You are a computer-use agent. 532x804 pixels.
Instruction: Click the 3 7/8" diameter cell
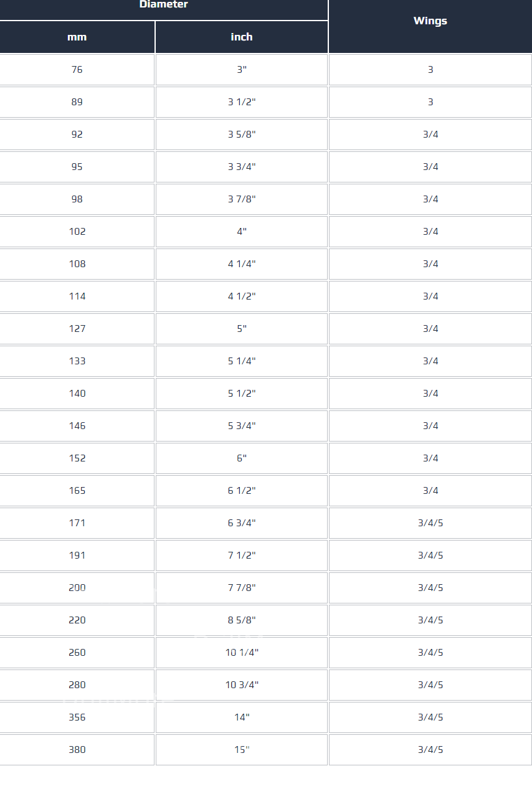[x=242, y=199]
